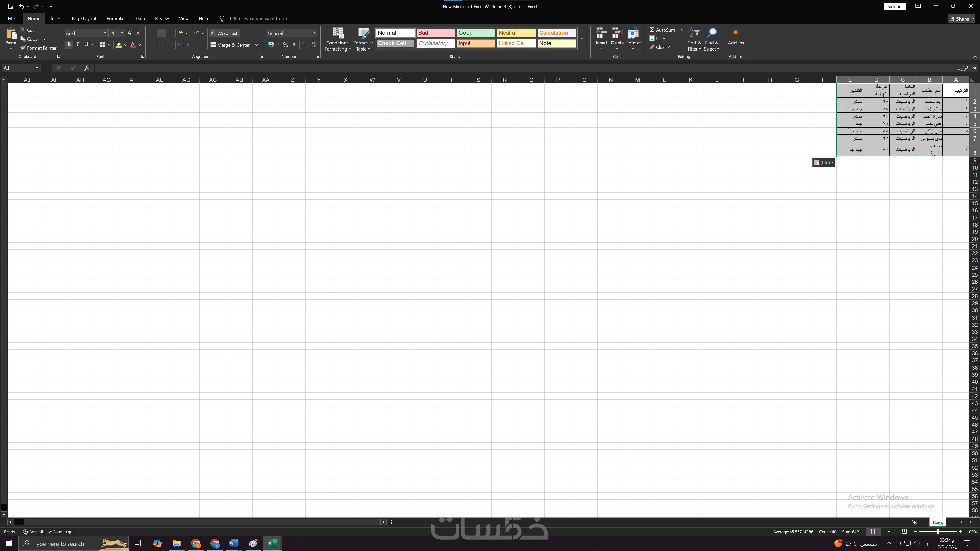The image size is (980, 551).
Task: Open the font name dropdown showing Arial
Action: point(105,33)
